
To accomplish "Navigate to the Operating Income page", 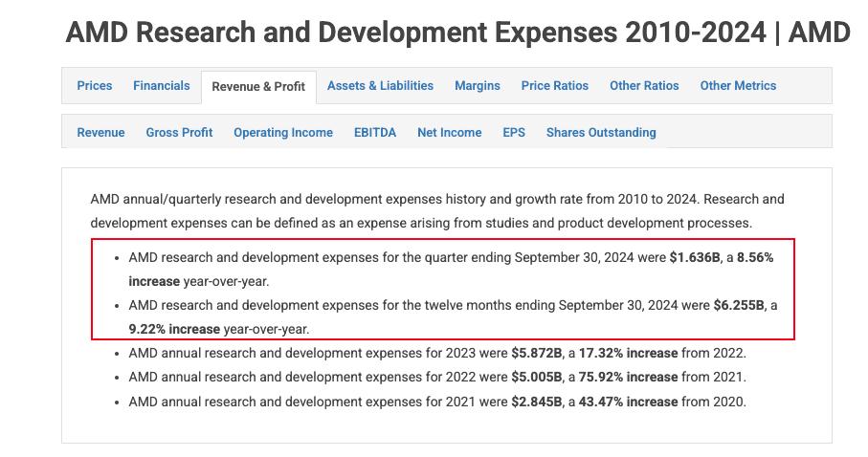I will pos(283,133).
